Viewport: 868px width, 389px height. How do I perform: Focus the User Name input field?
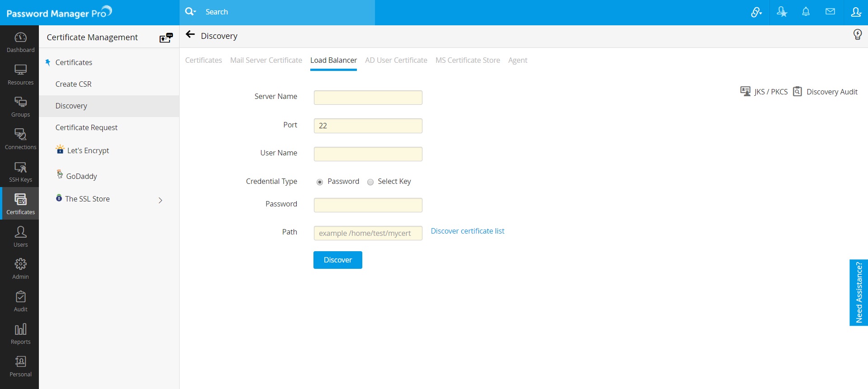pos(368,154)
